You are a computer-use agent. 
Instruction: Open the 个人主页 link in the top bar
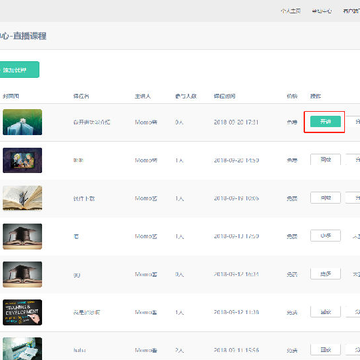[x=291, y=11]
